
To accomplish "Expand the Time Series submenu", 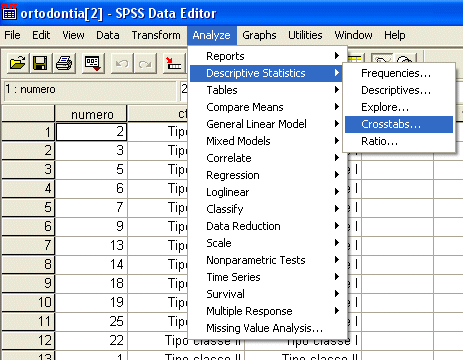I will tap(267, 277).
